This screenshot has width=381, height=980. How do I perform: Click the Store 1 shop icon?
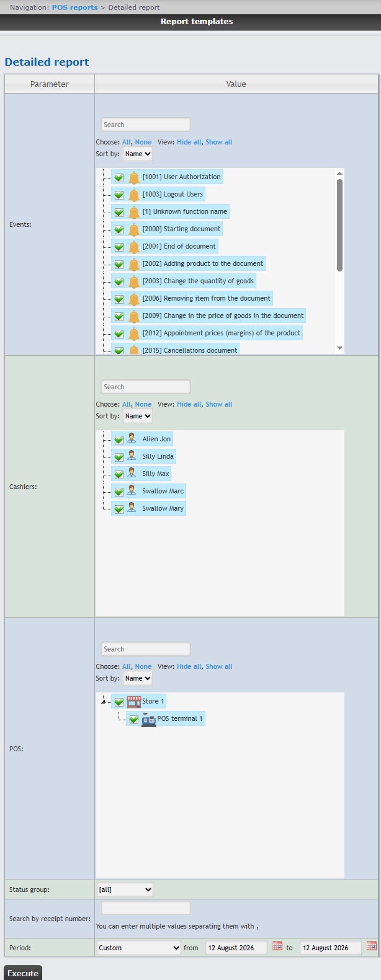coord(133,702)
